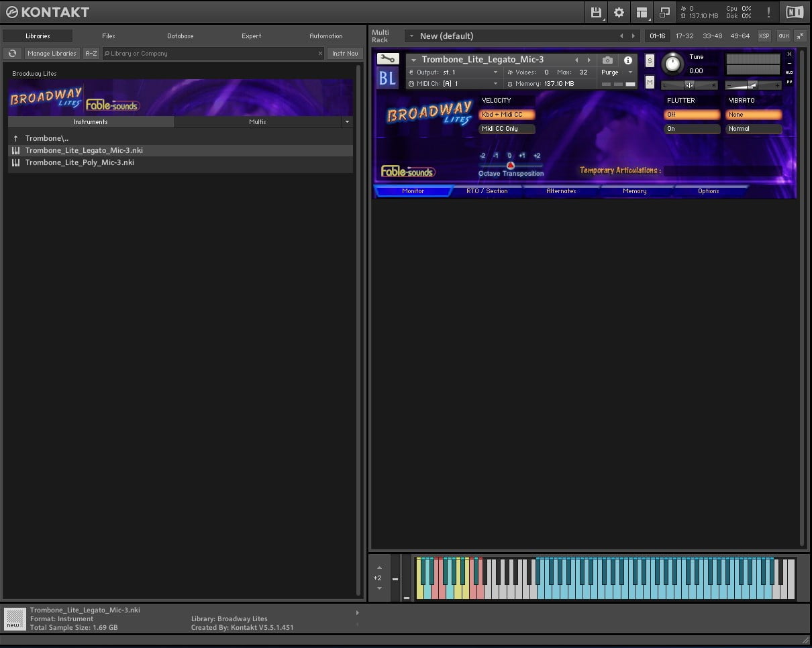Switch to the Database tab

click(181, 36)
